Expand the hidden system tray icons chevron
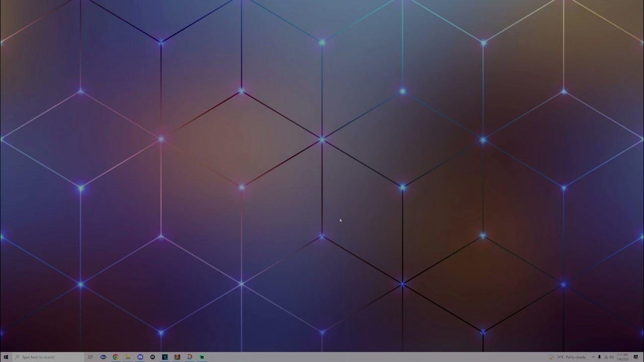 pos(593,357)
